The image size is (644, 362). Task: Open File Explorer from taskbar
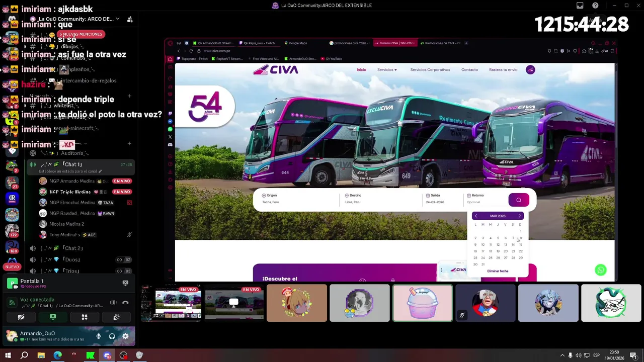pos(41,355)
